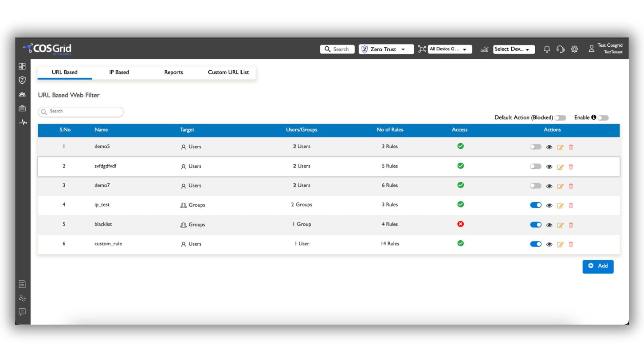Image resolution: width=644 pixels, height=362 pixels.
Task: Open the users/groups icon in the sidebar
Action: [x=22, y=94]
